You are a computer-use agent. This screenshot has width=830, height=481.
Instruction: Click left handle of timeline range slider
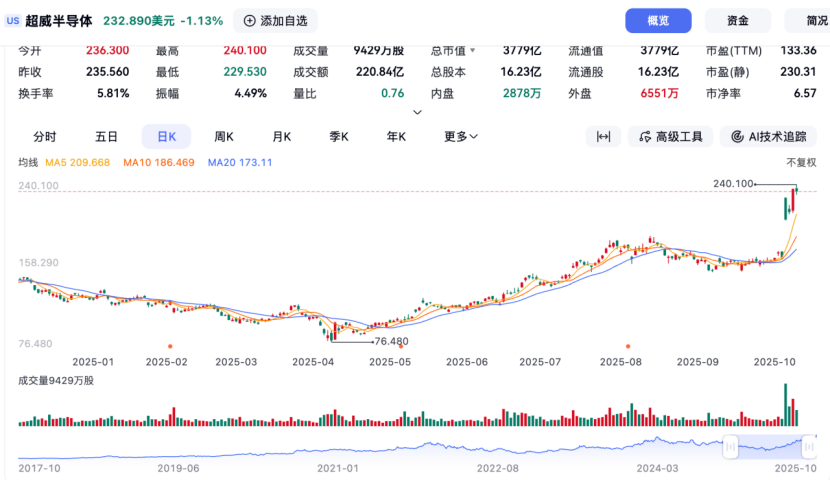coord(731,446)
